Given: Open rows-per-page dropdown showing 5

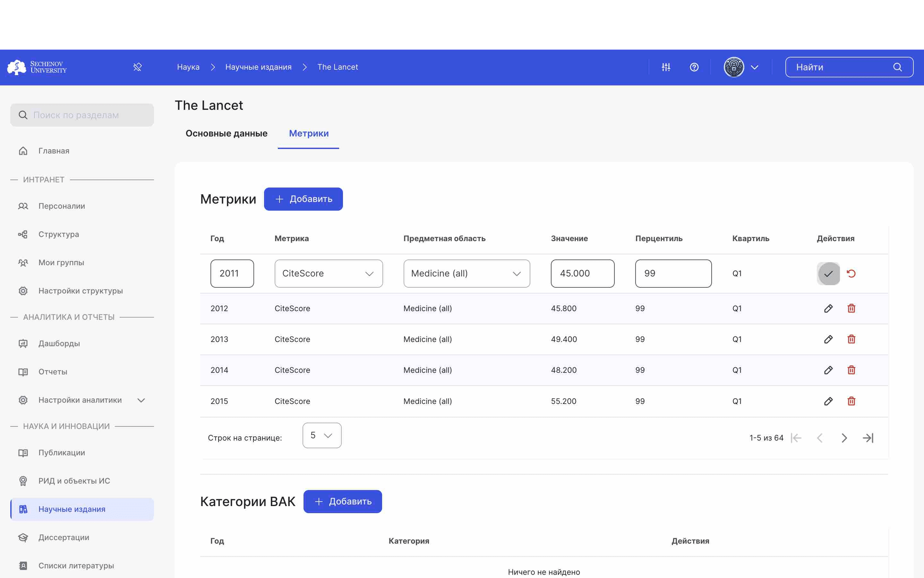Looking at the screenshot, I should [x=322, y=435].
